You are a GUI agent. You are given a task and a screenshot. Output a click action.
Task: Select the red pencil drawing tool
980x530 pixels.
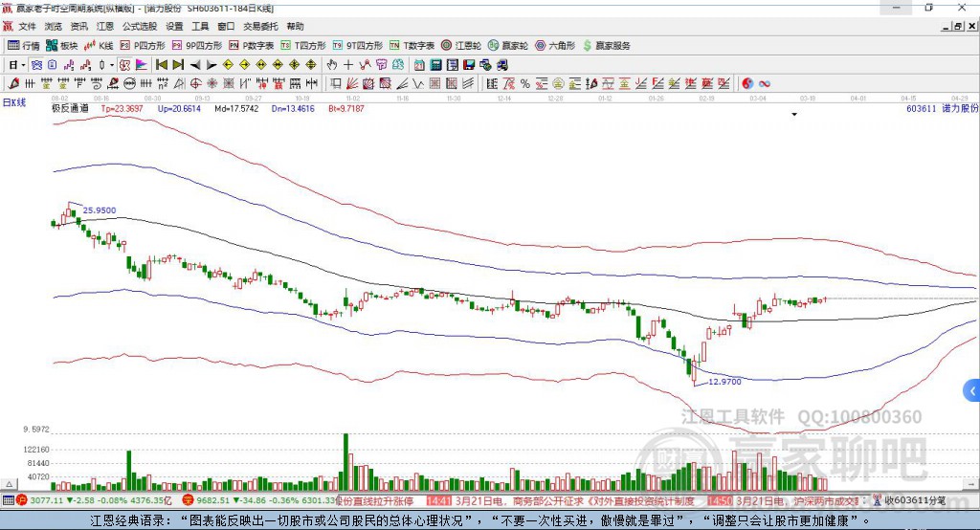pos(13,83)
